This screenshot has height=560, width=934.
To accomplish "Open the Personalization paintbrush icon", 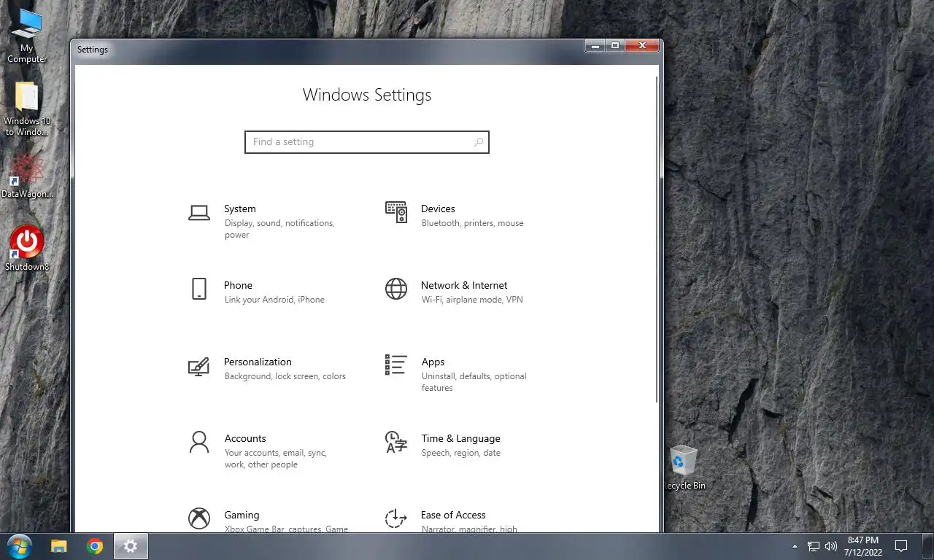I will 199,365.
